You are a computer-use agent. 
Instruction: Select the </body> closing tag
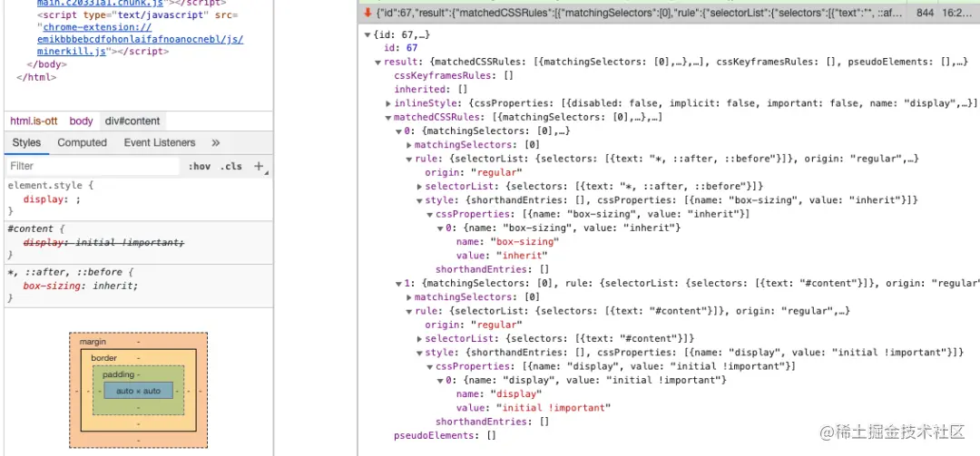pyautogui.click(x=47, y=64)
